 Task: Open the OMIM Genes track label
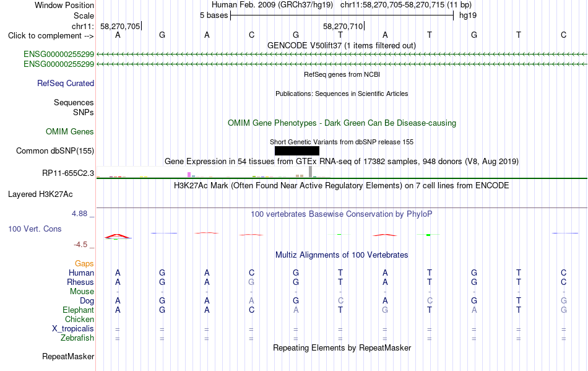click(70, 132)
